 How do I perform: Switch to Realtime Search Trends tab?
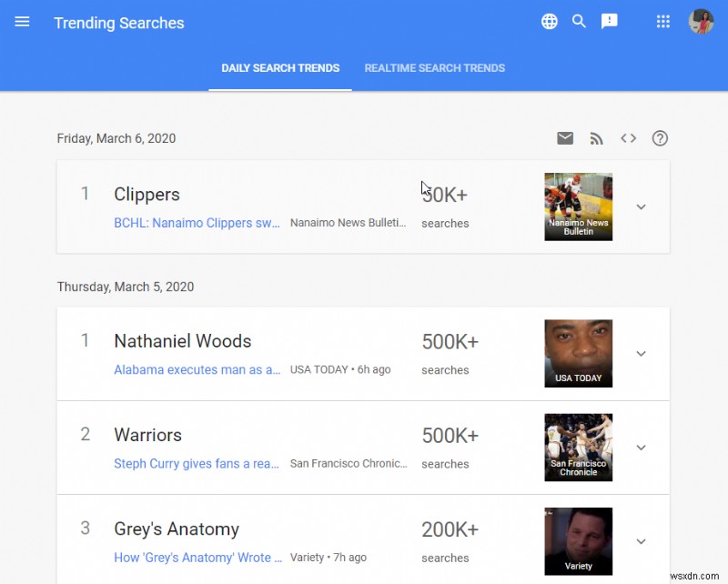tap(435, 67)
